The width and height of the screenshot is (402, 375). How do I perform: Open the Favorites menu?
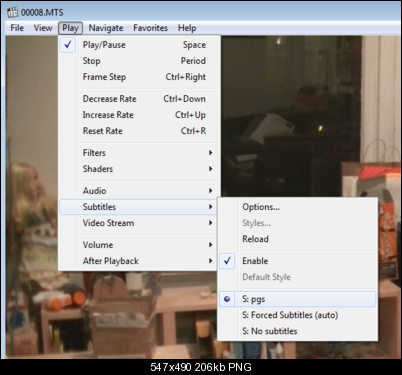pos(150,28)
